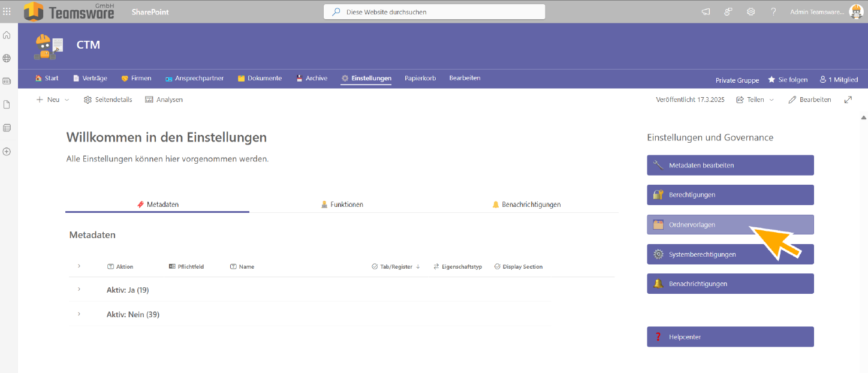Open the Neu dropdown menu
This screenshot has width=868, height=373.
pos(53,100)
